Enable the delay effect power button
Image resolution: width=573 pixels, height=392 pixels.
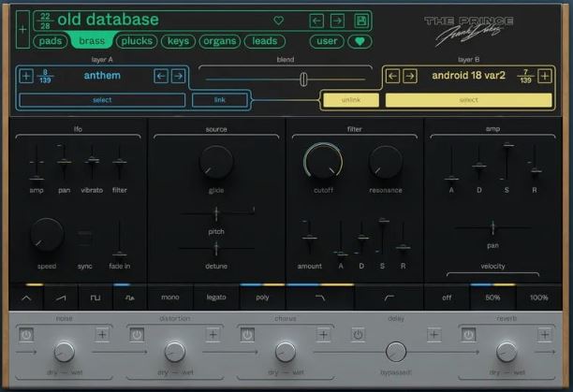pos(358,335)
